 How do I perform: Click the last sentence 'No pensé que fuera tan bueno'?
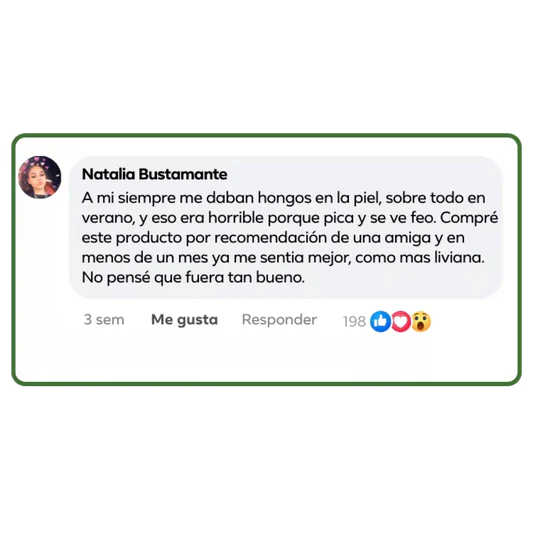(x=193, y=278)
